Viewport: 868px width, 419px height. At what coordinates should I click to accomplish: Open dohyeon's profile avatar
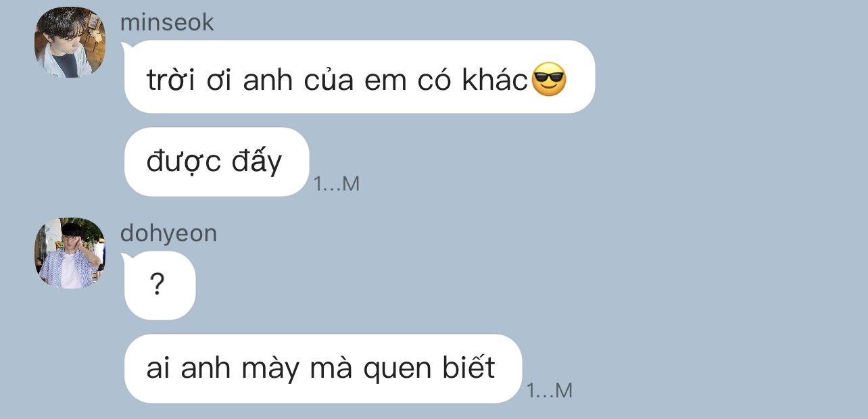[70, 253]
